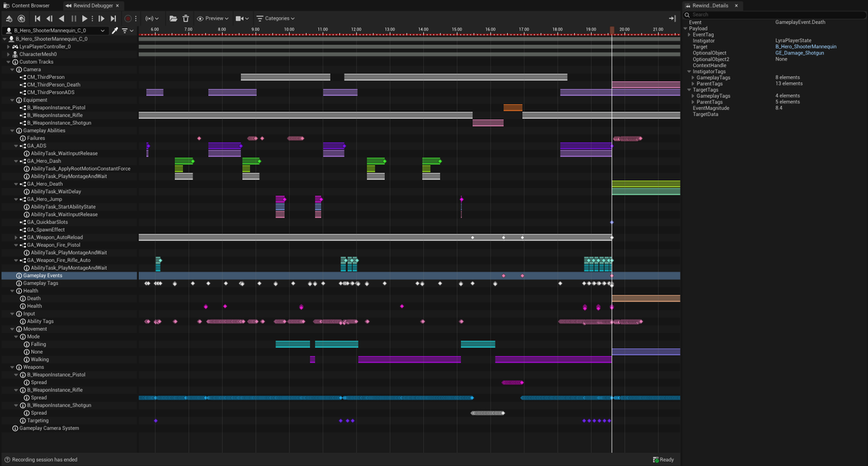Open the camera mode dropdown
Image resolution: width=868 pixels, height=466 pixels.
pyautogui.click(x=242, y=18)
